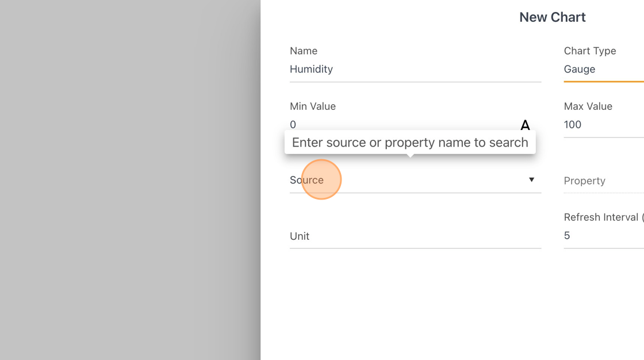This screenshot has height=360, width=644.
Task: Select the Gauge value text
Action: [x=579, y=69]
